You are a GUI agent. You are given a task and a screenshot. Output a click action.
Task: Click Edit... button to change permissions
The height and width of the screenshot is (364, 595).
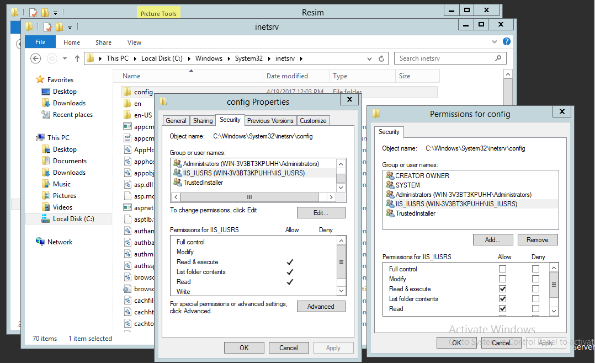pyautogui.click(x=321, y=213)
